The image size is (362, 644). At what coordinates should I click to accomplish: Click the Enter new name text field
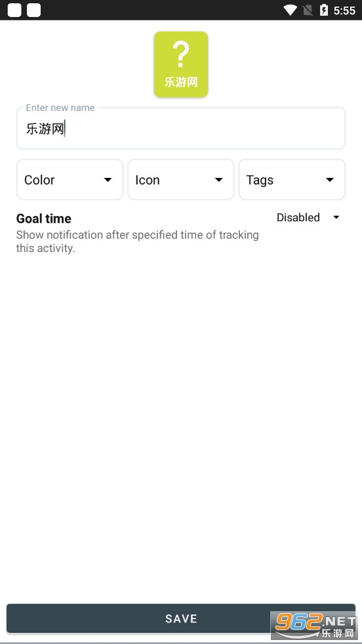181,129
